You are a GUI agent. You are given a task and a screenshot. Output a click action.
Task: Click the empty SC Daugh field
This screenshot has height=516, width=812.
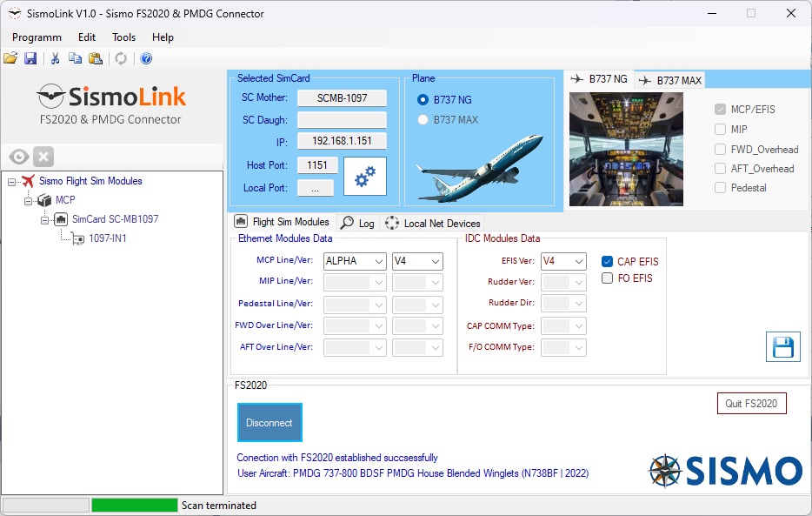click(x=342, y=120)
